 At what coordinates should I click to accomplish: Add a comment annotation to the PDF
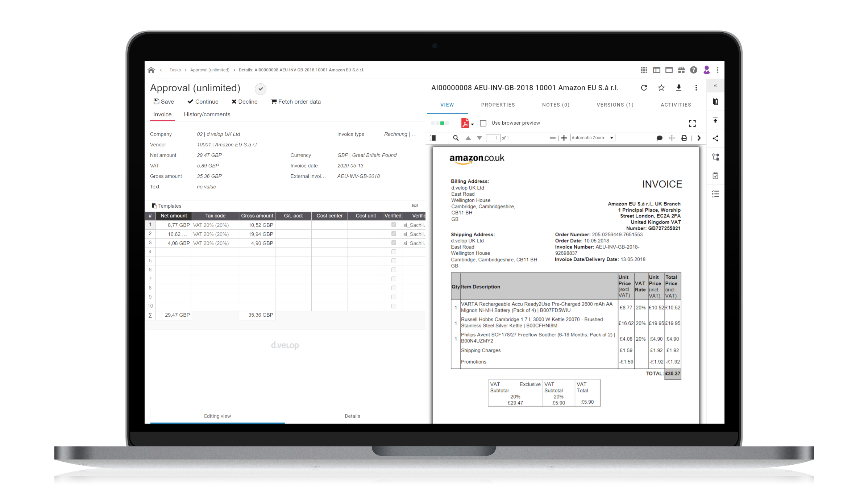(x=660, y=138)
